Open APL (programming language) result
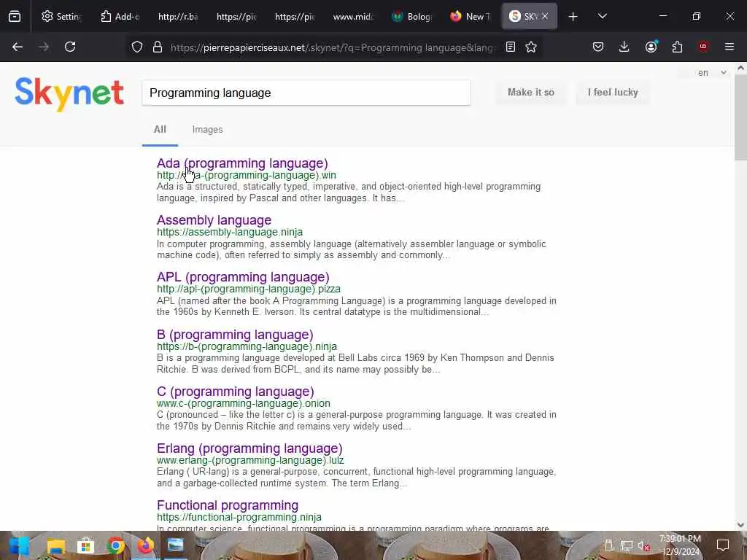 pyautogui.click(x=243, y=277)
